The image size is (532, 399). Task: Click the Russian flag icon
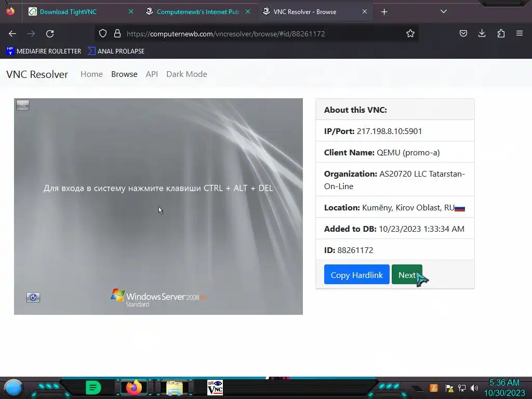[x=460, y=208]
